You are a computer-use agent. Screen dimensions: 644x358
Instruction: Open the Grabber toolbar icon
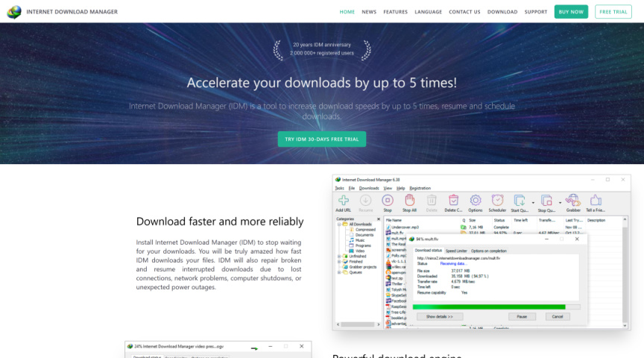pyautogui.click(x=573, y=201)
